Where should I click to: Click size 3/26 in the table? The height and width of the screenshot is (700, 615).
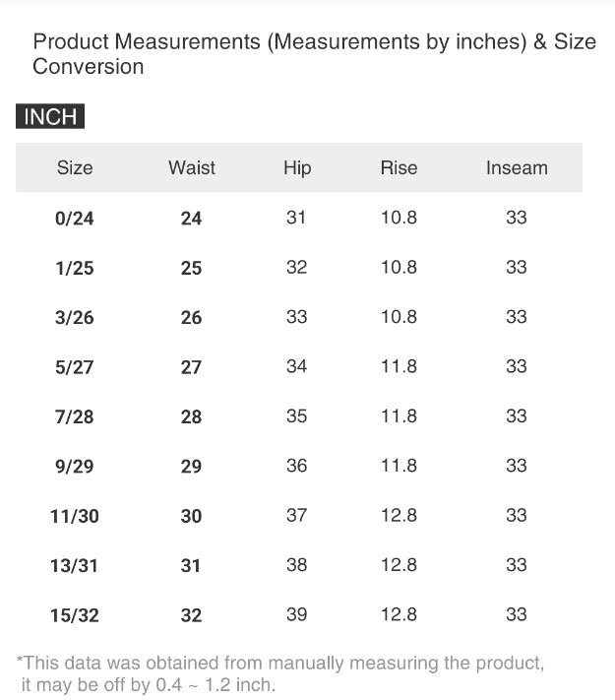[x=75, y=317]
